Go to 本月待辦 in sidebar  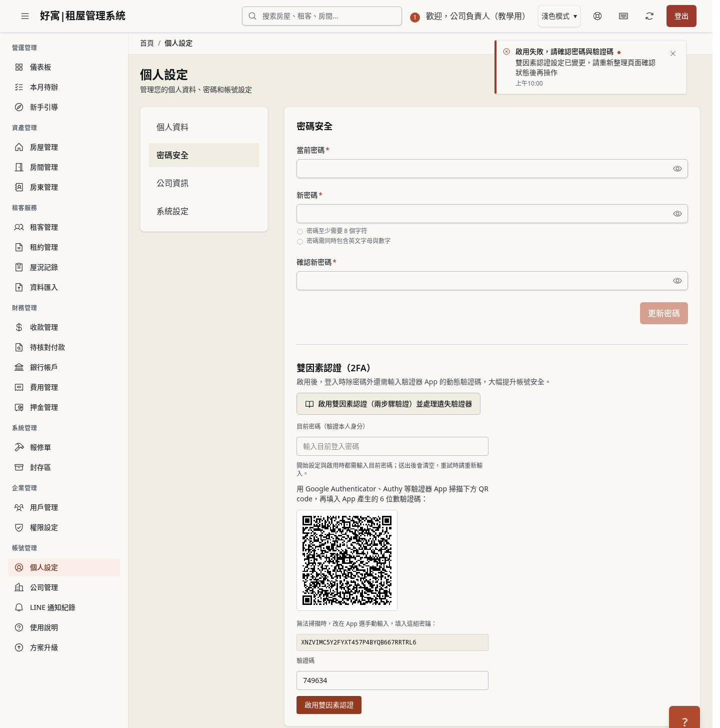pyautogui.click(x=64, y=87)
